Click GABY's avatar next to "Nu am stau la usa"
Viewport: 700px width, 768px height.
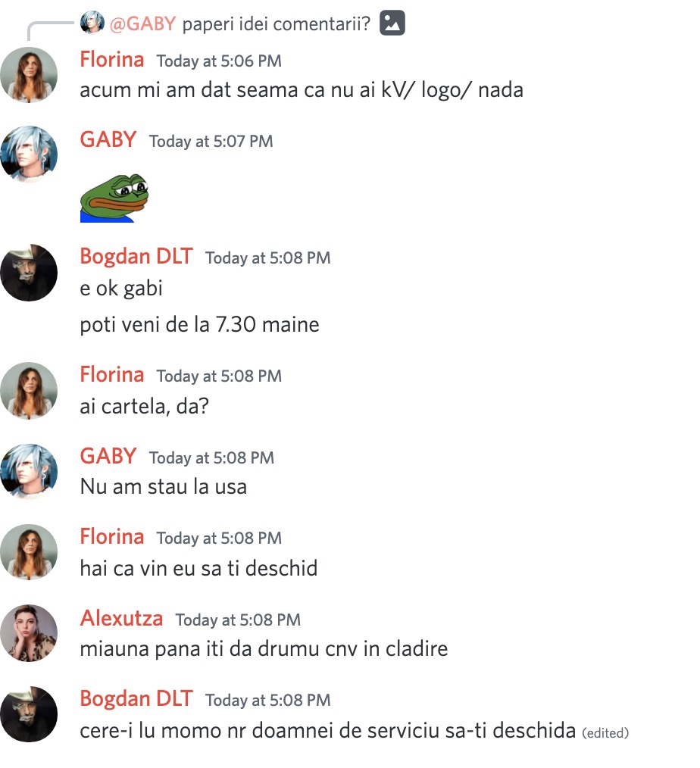[x=29, y=472]
